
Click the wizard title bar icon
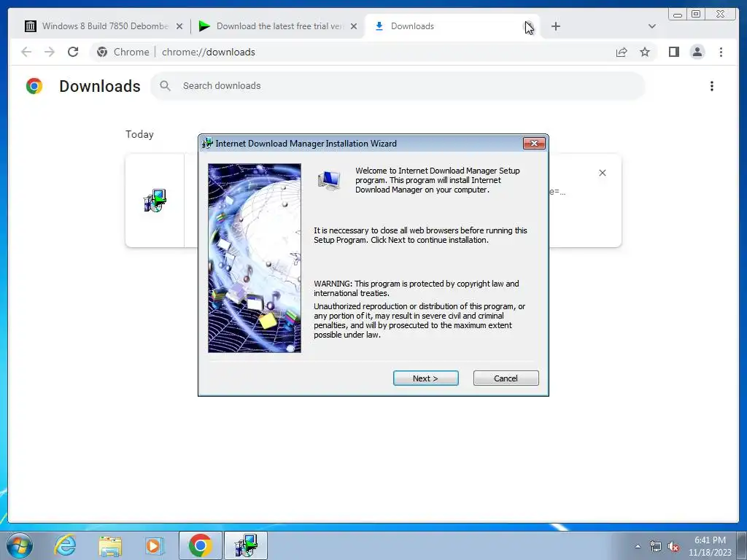pyautogui.click(x=206, y=144)
